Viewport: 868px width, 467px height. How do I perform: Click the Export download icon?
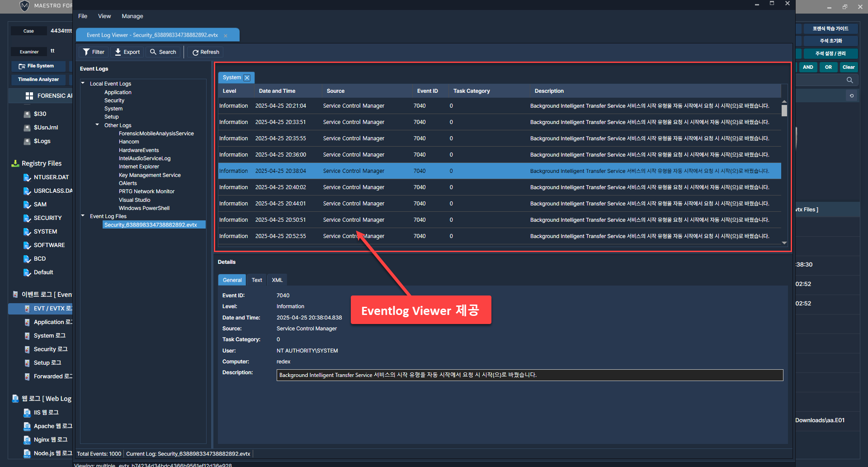[x=118, y=52]
